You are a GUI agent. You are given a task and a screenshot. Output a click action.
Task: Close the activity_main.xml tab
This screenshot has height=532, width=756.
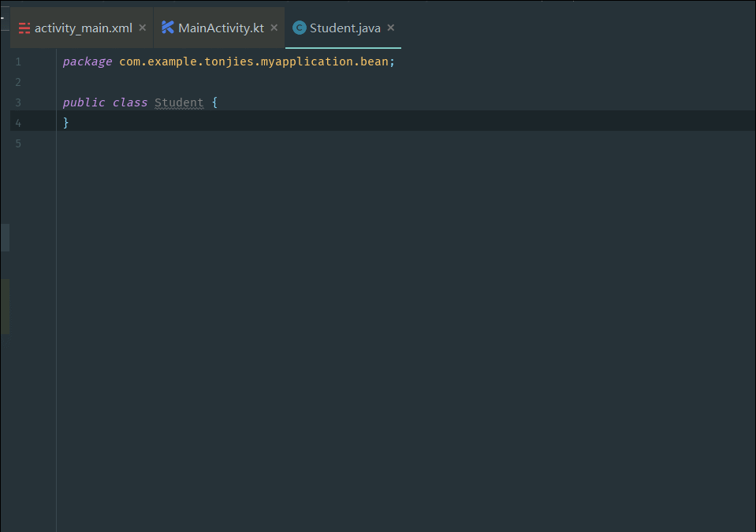(142, 28)
